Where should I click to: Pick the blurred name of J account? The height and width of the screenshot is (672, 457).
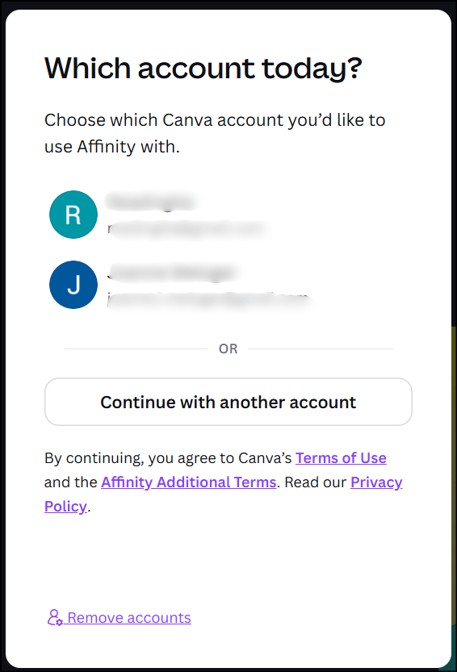(x=171, y=273)
